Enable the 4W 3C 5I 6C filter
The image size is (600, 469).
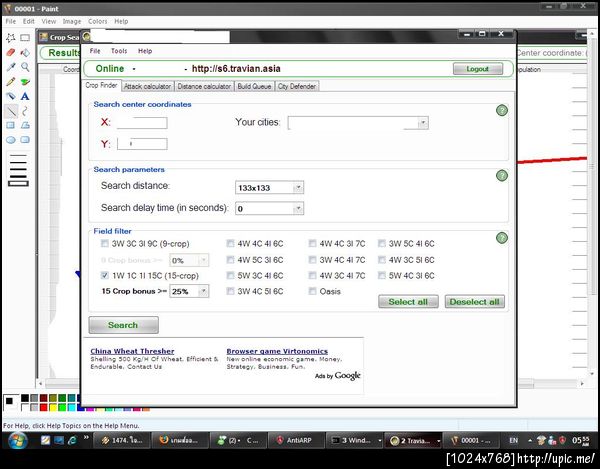382,260
